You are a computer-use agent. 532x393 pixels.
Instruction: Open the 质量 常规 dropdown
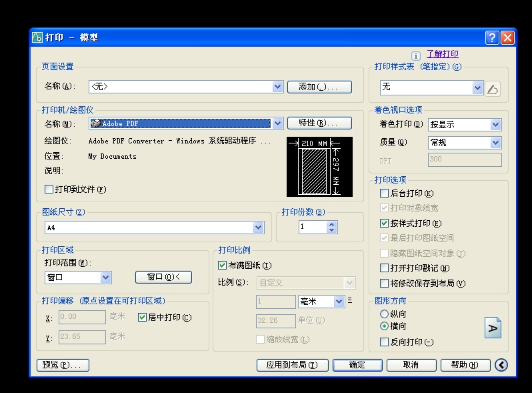(x=495, y=143)
